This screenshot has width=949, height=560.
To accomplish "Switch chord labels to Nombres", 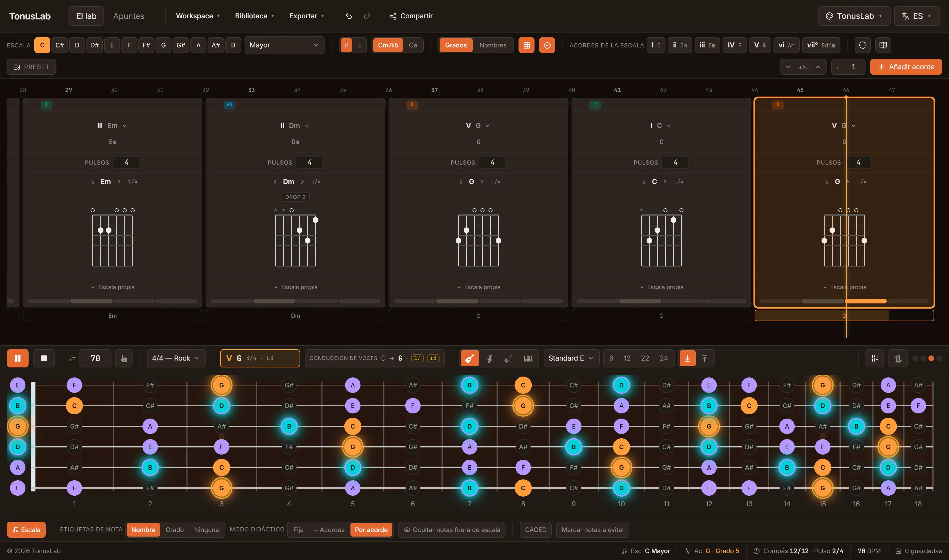I will tap(493, 45).
